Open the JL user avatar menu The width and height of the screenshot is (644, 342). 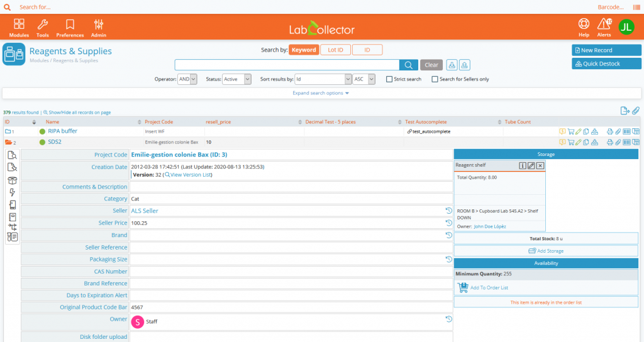(626, 27)
